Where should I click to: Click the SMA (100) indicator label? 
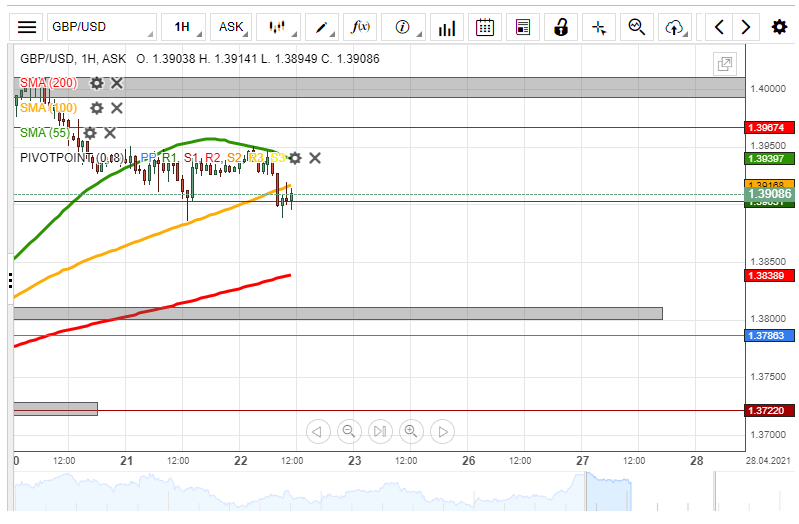pos(48,108)
